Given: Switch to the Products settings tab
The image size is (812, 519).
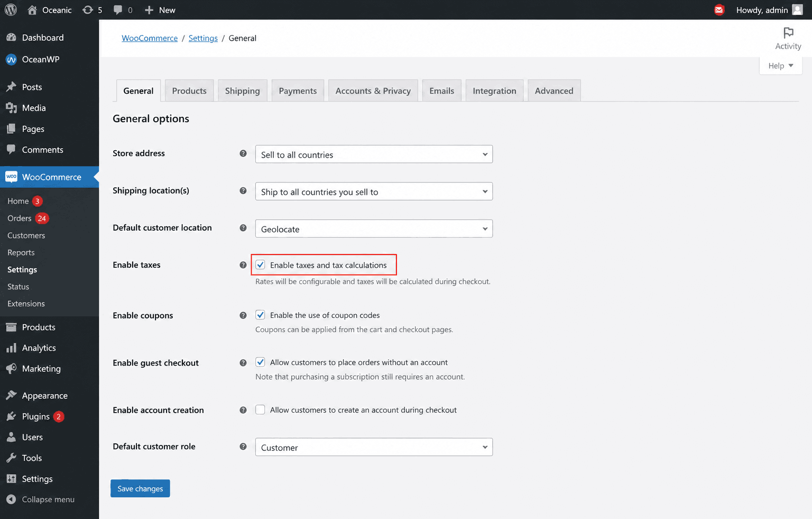Looking at the screenshot, I should tap(189, 90).
